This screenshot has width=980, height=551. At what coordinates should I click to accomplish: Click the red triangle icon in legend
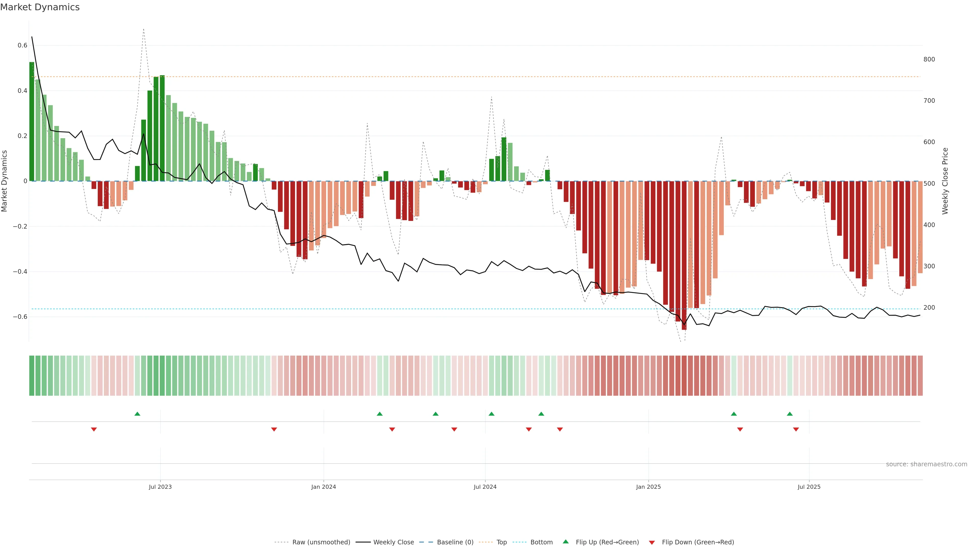tap(652, 543)
